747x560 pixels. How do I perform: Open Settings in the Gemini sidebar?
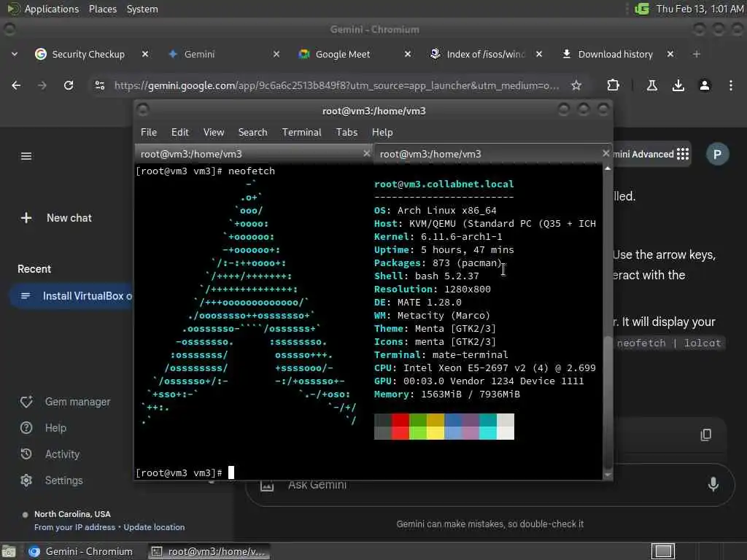pos(52,481)
